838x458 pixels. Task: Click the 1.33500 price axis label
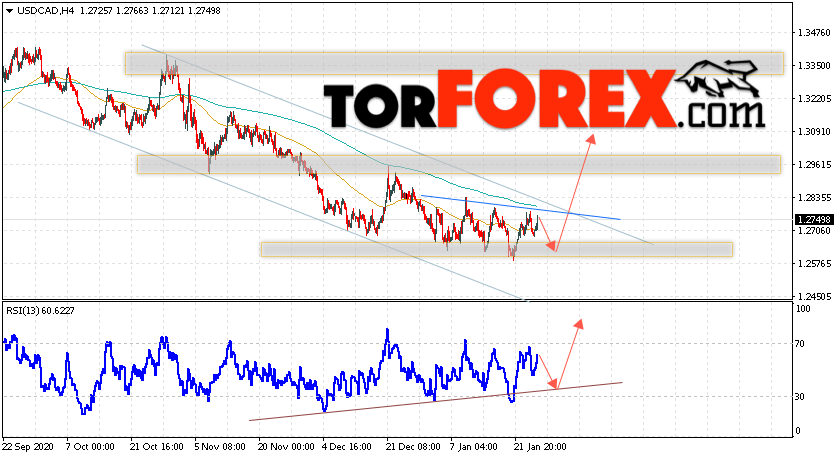tap(814, 66)
